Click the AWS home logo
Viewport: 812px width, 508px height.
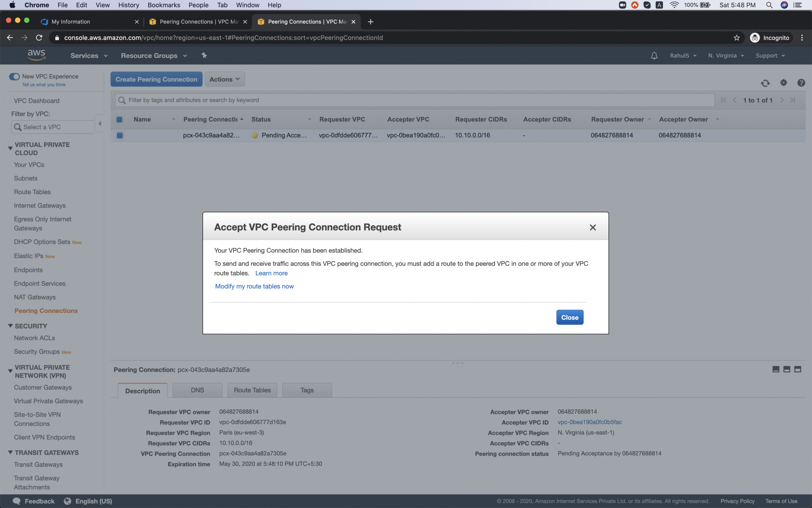[37, 55]
